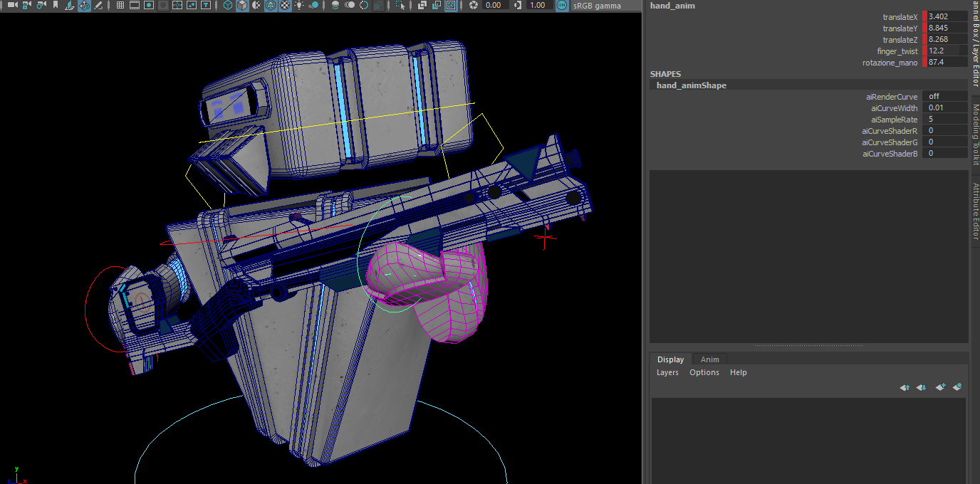The width and height of the screenshot is (980, 484).
Task: Expand the hand_animShape section header
Action: tap(691, 85)
